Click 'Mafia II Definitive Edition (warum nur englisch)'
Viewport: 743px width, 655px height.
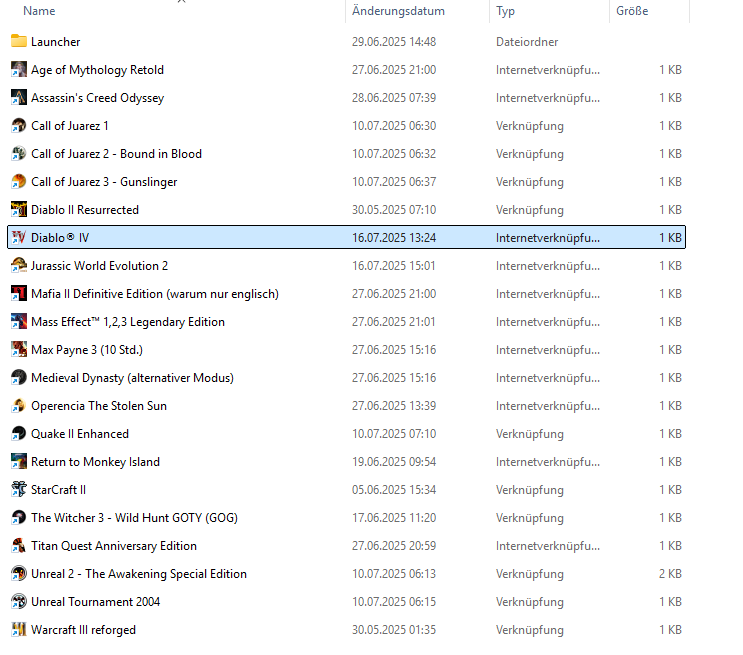154,294
